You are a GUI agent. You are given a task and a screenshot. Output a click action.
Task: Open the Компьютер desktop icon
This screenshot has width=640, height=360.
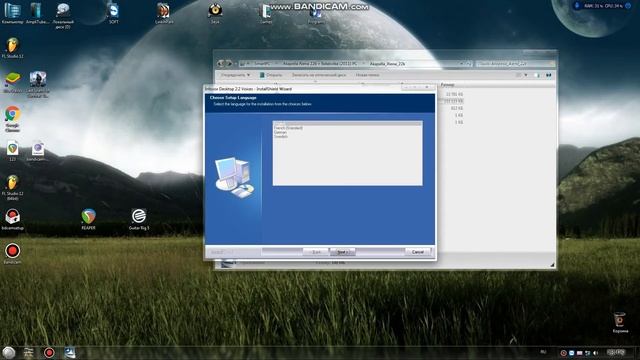12,13
